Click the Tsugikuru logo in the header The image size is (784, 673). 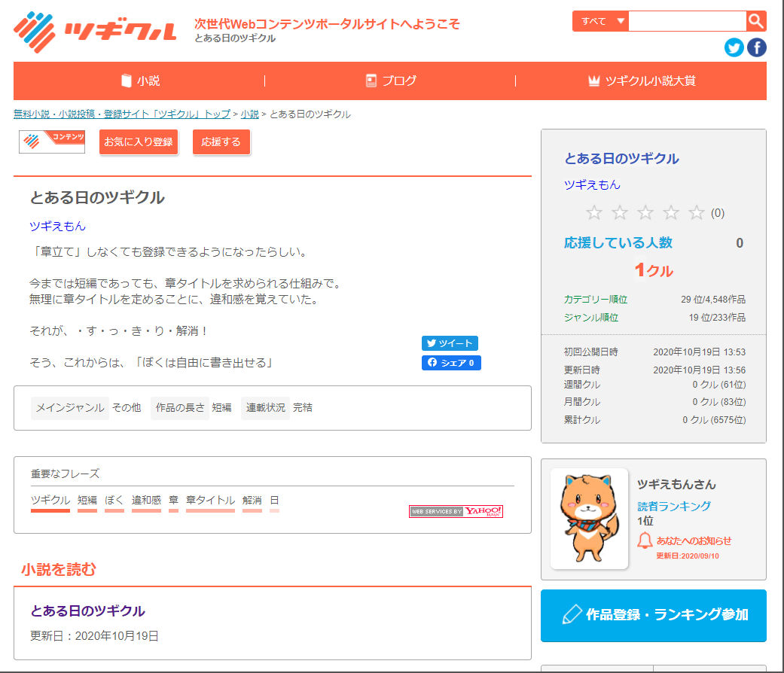coord(95,29)
